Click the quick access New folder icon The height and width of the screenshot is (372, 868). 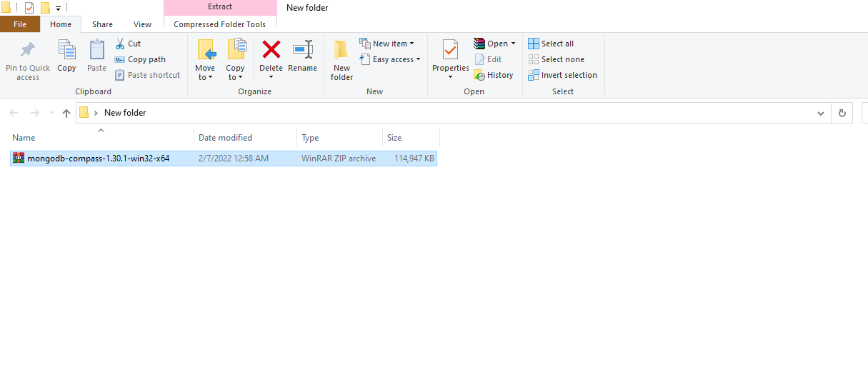tap(45, 8)
